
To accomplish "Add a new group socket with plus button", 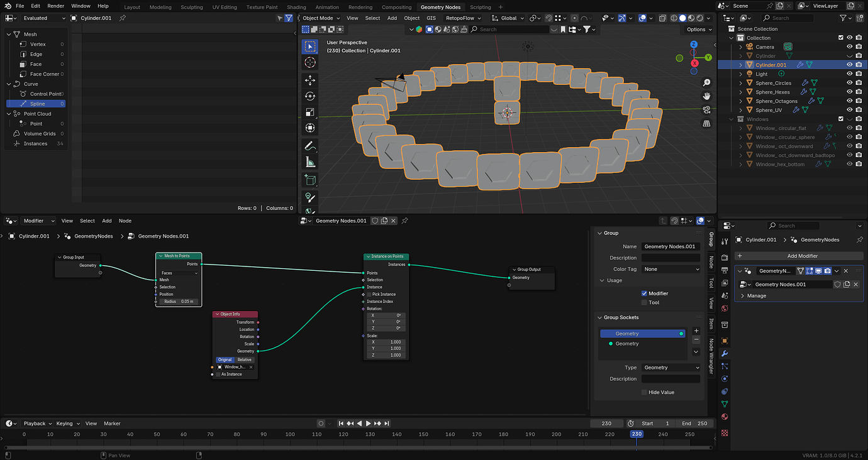I will point(696,331).
